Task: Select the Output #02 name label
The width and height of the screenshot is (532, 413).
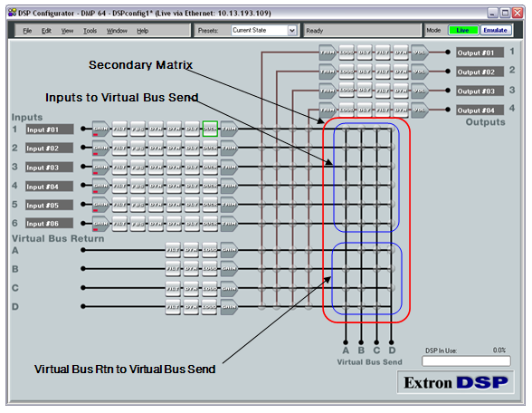Action: pos(480,72)
